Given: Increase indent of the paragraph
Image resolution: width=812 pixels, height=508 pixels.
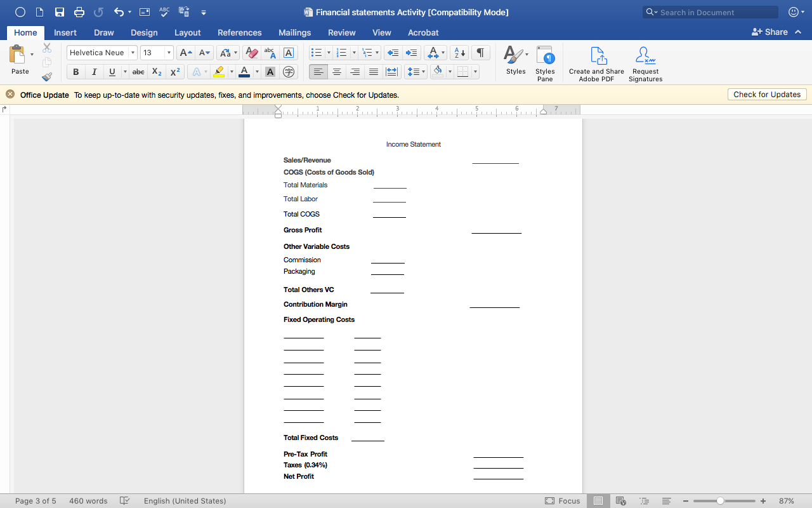Looking at the screenshot, I should [411, 53].
